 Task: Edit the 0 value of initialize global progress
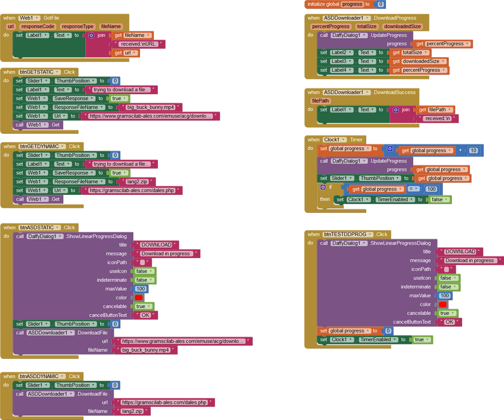coord(381,4)
